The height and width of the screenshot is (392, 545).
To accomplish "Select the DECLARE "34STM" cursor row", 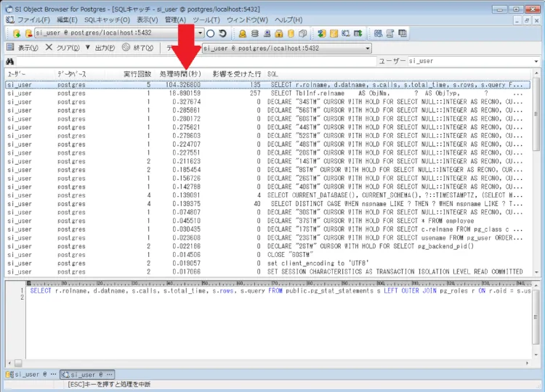I will (x=267, y=102).
